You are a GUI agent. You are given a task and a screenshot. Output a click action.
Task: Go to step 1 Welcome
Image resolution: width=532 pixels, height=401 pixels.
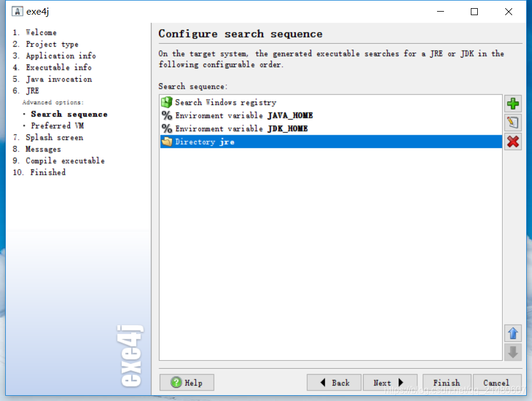coord(34,33)
